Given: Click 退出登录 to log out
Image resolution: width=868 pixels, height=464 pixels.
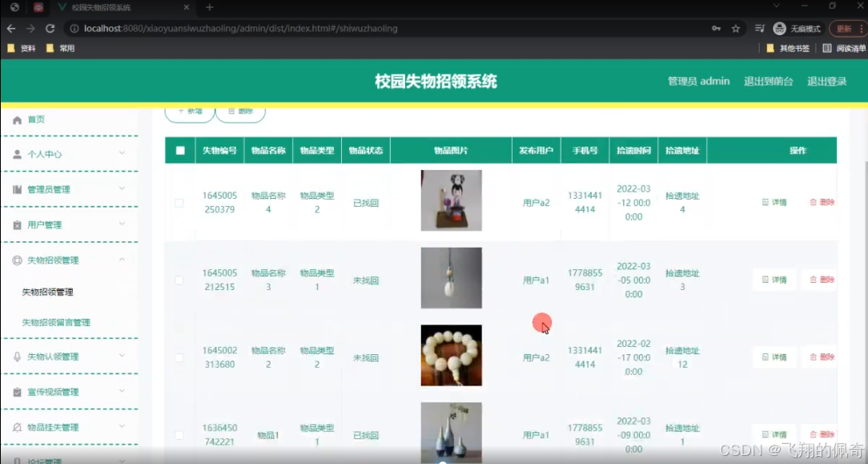Looking at the screenshot, I should (x=827, y=82).
